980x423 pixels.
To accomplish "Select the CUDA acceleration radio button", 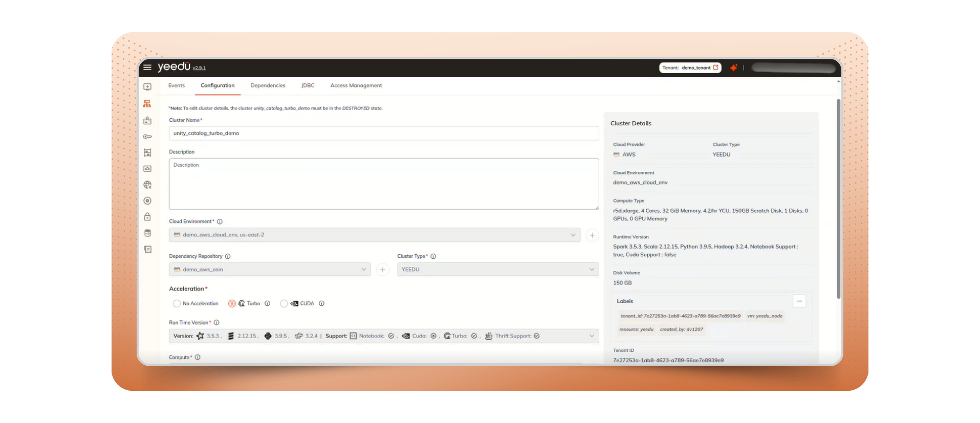I will [x=284, y=303].
